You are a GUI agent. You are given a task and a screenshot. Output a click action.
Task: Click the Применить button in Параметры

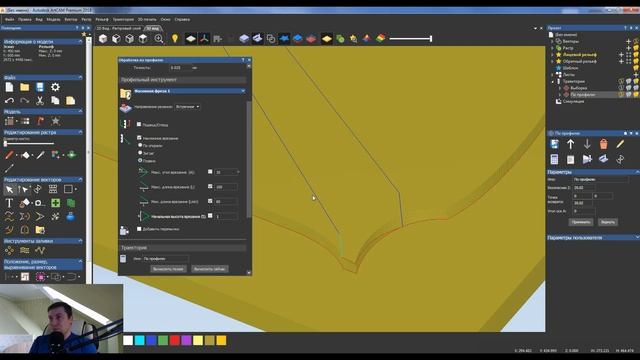pyautogui.click(x=581, y=222)
